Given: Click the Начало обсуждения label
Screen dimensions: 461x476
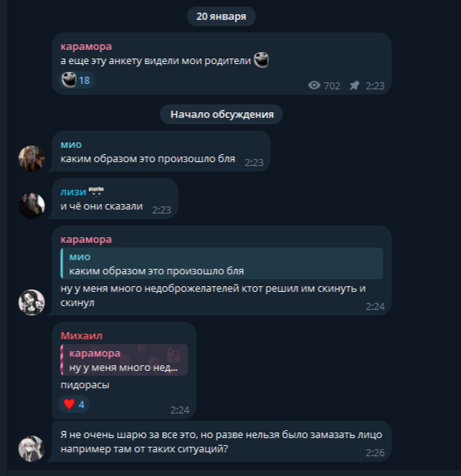Looking at the screenshot, I should (x=221, y=114).
